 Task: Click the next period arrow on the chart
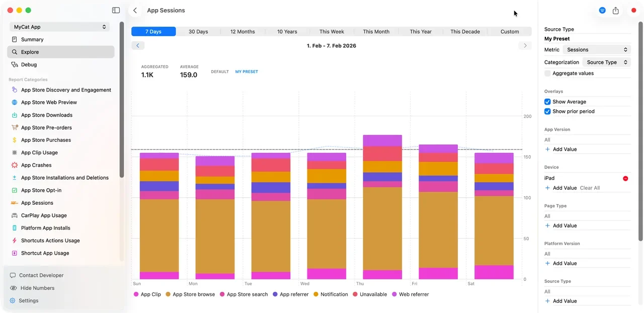coord(525,45)
